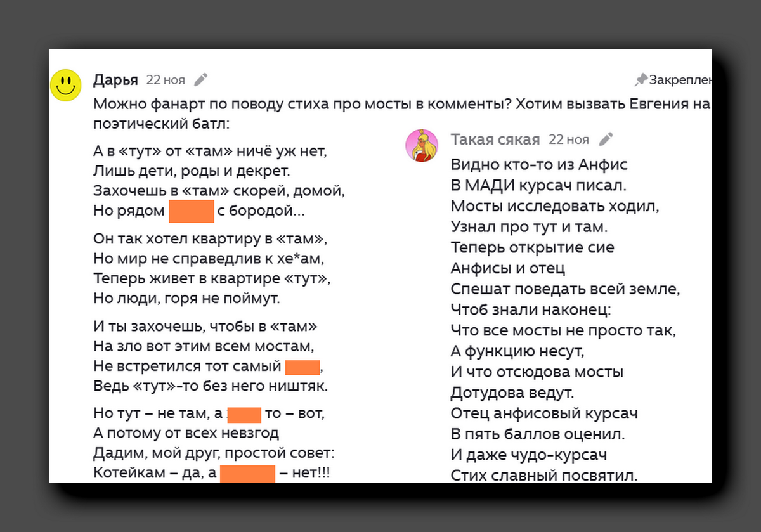Open the Дарья author name link
The image size is (761, 532).
pyautogui.click(x=115, y=80)
